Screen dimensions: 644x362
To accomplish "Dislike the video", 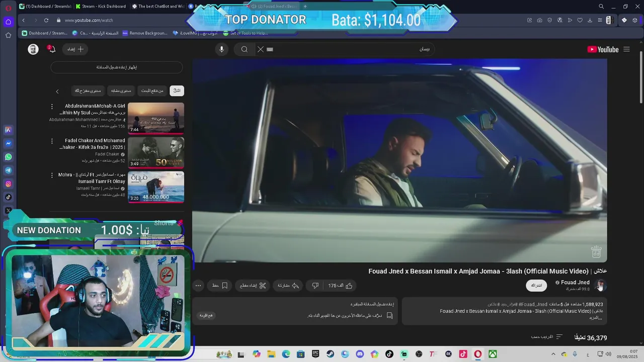I will pos(315,286).
